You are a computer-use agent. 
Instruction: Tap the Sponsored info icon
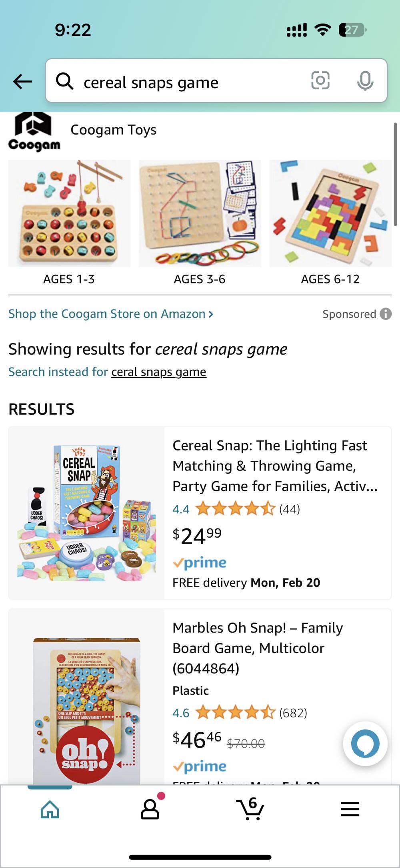(x=386, y=314)
